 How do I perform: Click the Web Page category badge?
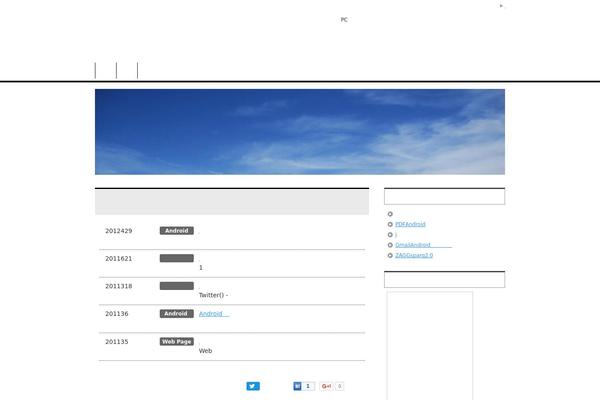(x=177, y=341)
